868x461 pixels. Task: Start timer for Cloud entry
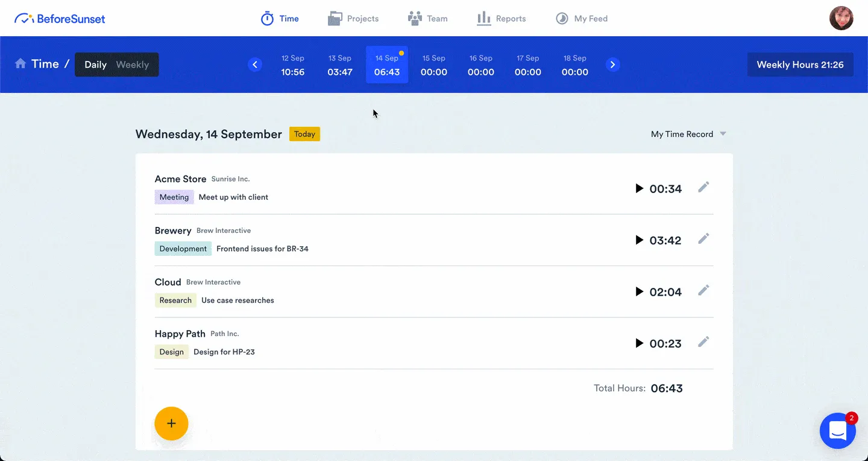(640, 292)
